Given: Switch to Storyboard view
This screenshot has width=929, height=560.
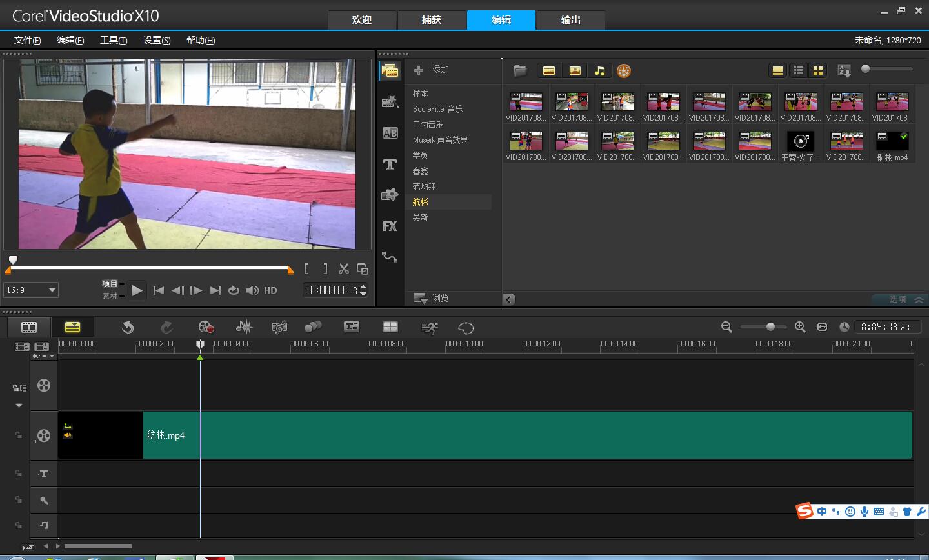Looking at the screenshot, I should (29, 327).
